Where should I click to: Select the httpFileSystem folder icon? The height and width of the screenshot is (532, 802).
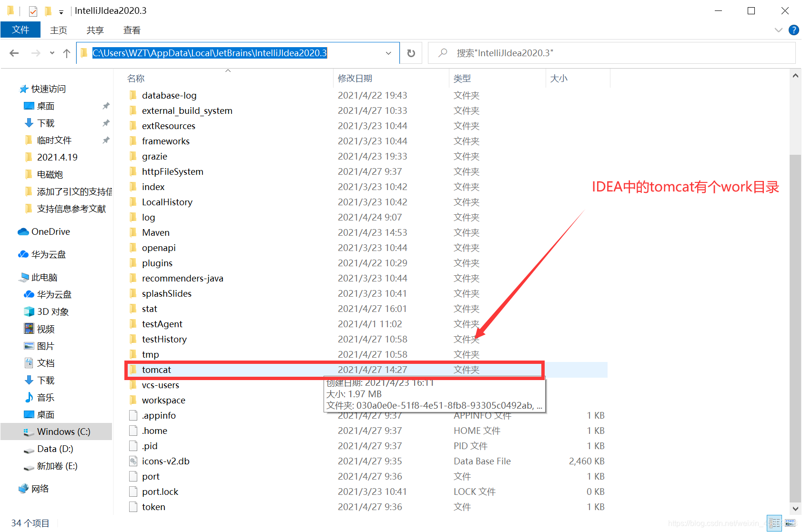click(x=133, y=171)
